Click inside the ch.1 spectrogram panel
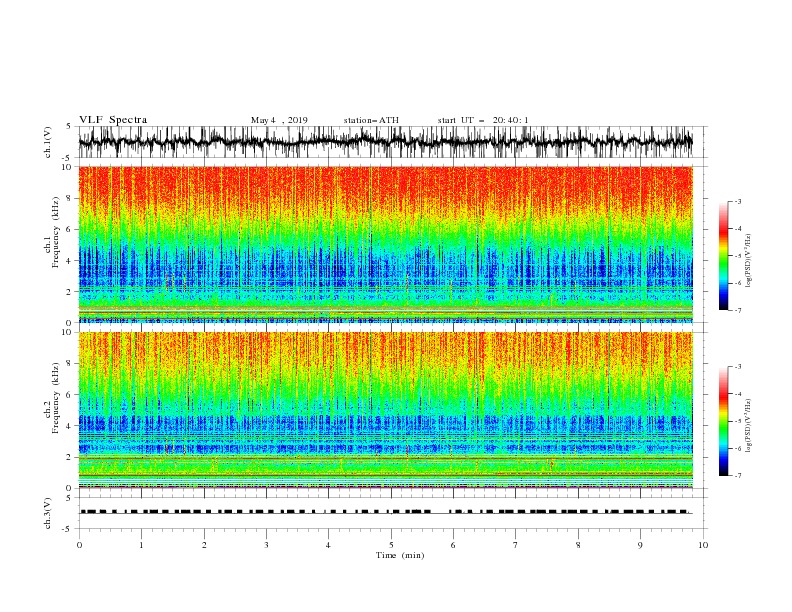 (x=385, y=244)
